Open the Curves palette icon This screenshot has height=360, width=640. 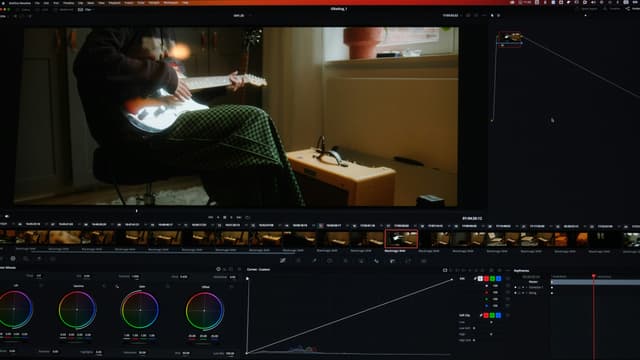pos(283,260)
